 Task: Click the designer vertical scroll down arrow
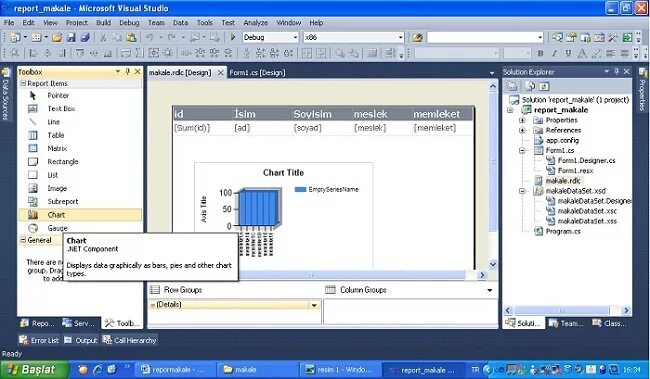493,264
